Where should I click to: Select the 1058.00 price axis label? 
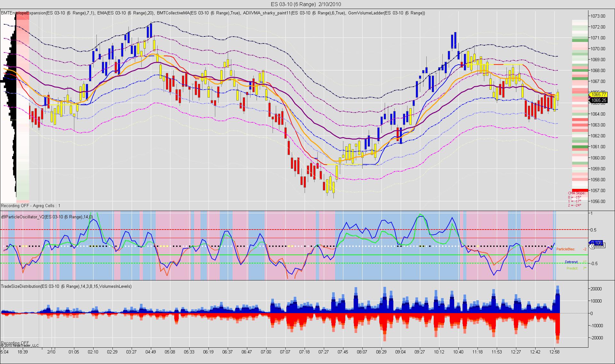598,180
